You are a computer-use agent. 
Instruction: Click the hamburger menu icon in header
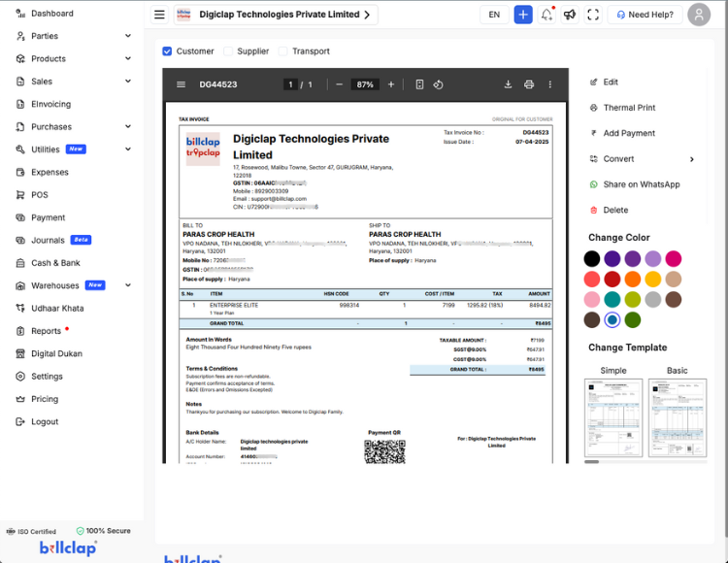tap(159, 15)
